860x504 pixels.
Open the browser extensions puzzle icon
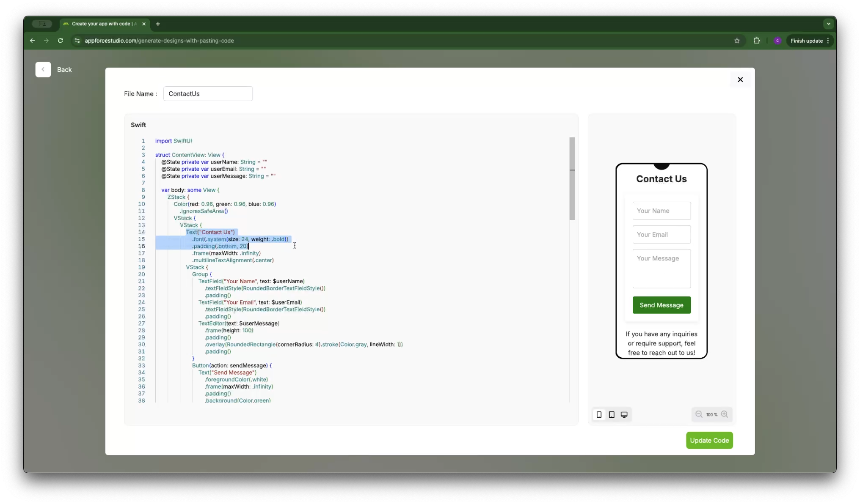pos(757,41)
